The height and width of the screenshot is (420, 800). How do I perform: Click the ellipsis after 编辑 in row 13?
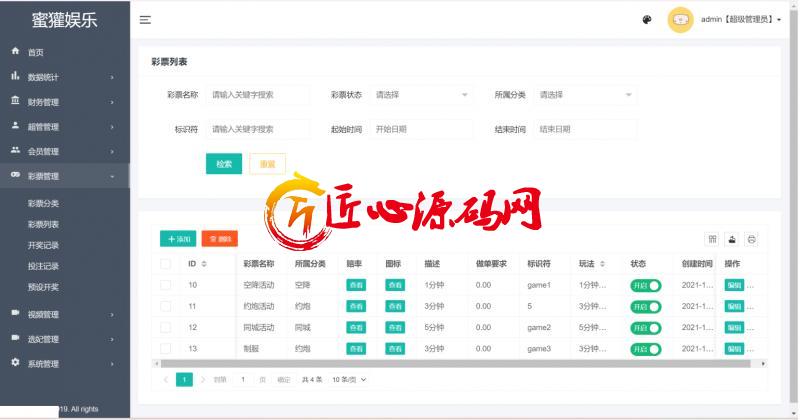tap(751, 349)
